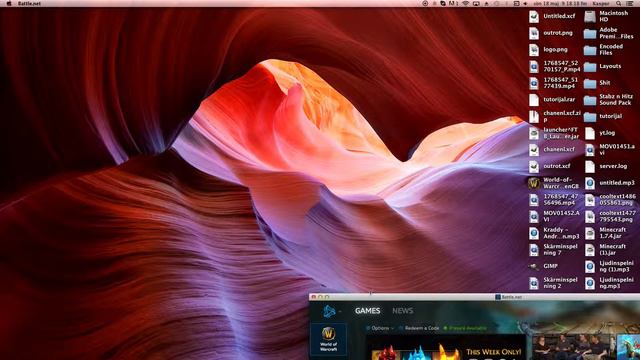Switch to the NEWS tab in Battle.net
Viewport: 640px width, 360px height.
402,311
